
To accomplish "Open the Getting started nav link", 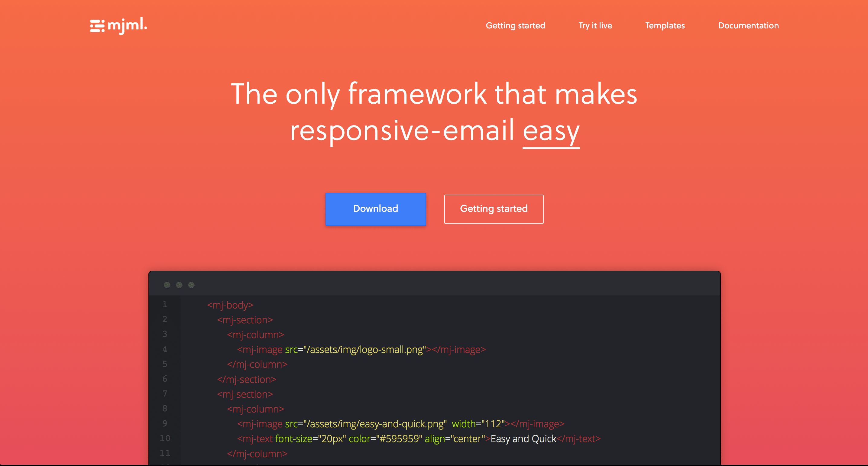I will 516,25.
